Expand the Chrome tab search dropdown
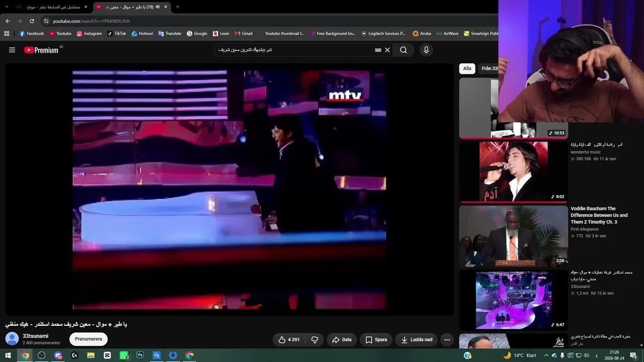The width and height of the screenshot is (644, 362). [x=7, y=7]
